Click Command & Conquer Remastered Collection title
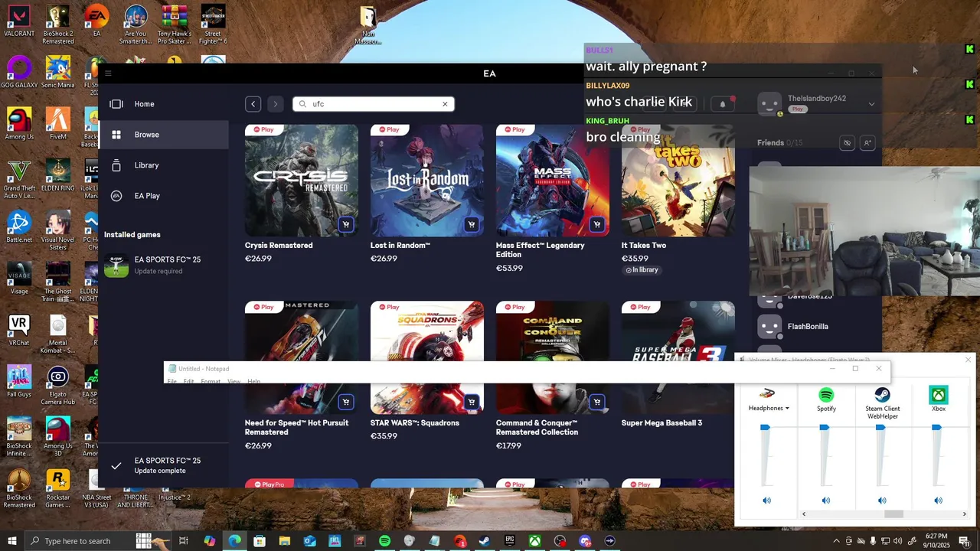Viewport: 980px width, 551px height. [537, 427]
